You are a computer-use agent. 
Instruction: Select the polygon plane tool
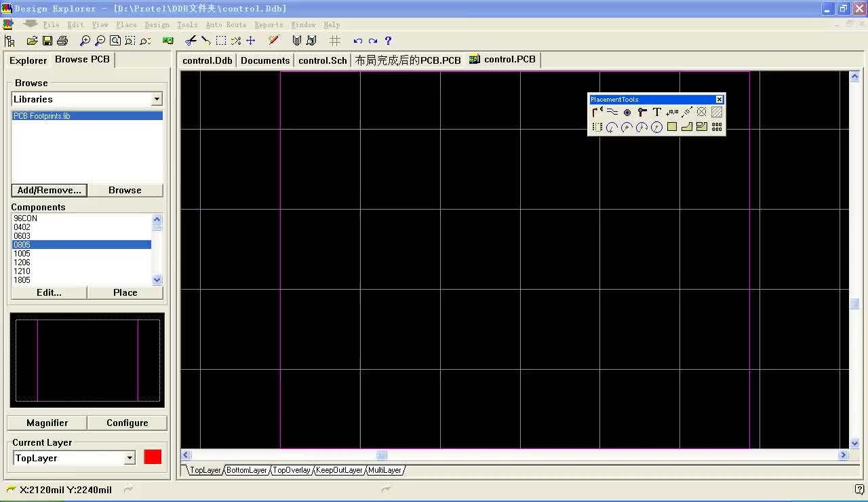[686, 127]
